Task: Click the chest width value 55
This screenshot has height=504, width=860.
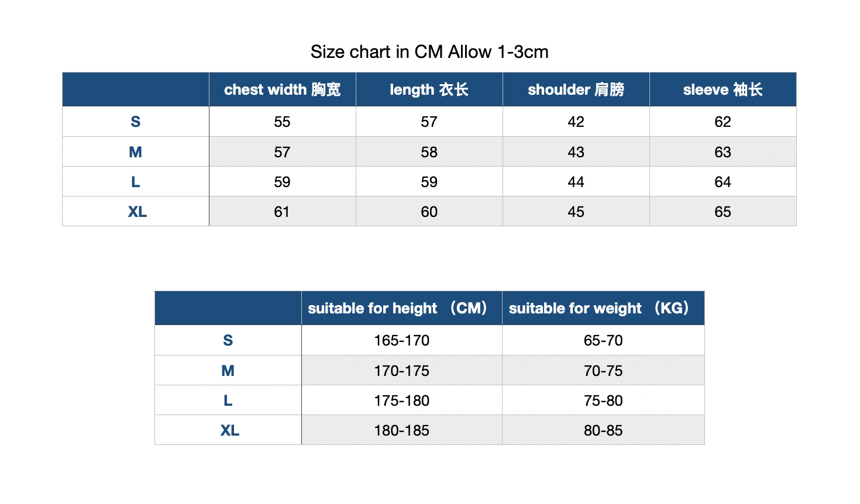Action: tap(282, 122)
